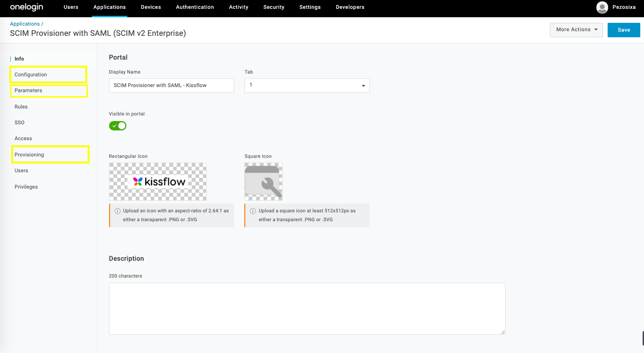
Task: Open the user avatar icon
Action: 602,7
